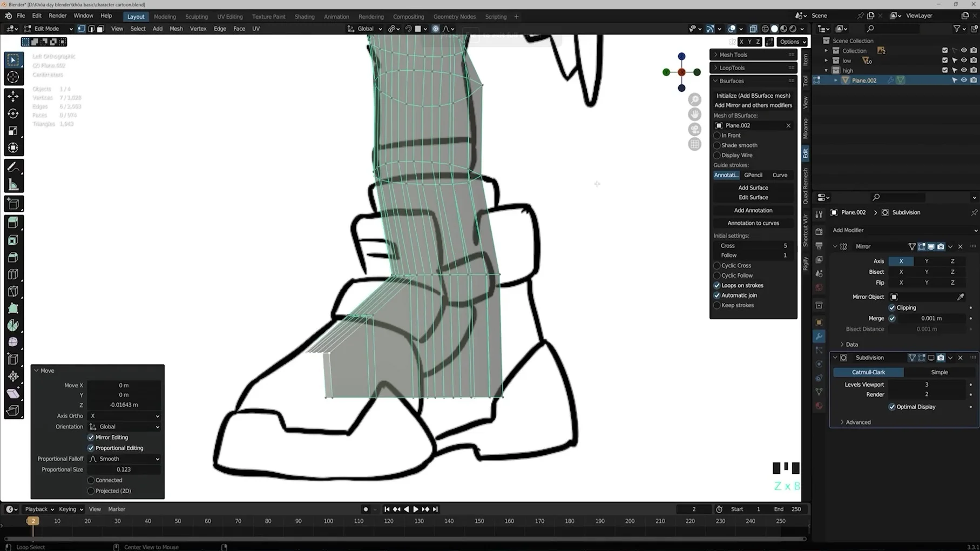This screenshot has height=551, width=980.
Task: Select the Measure tool
Action: coord(13,185)
